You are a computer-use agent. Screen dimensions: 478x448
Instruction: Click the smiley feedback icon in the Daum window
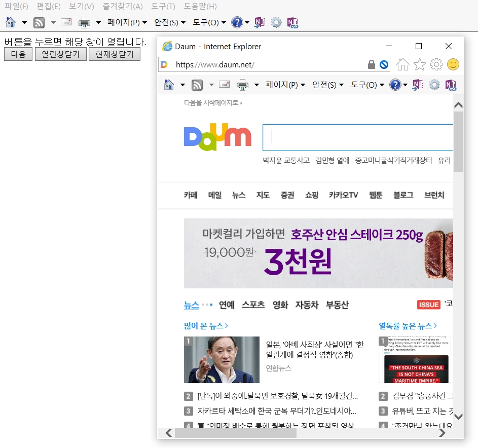[x=453, y=64]
